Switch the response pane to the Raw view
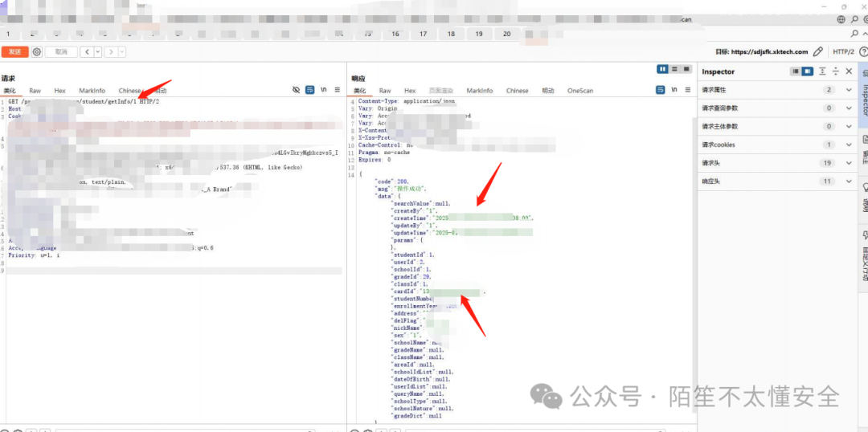The image size is (868, 432). coord(385,91)
